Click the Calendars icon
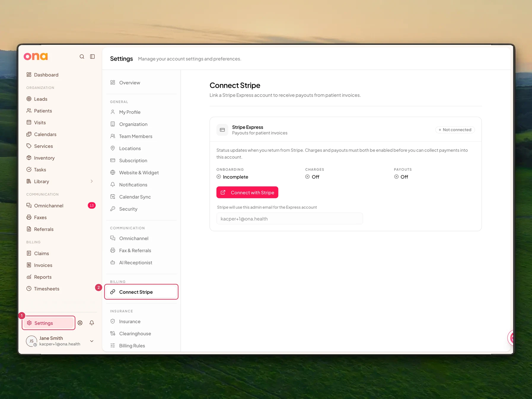This screenshot has width=532, height=399. point(29,134)
